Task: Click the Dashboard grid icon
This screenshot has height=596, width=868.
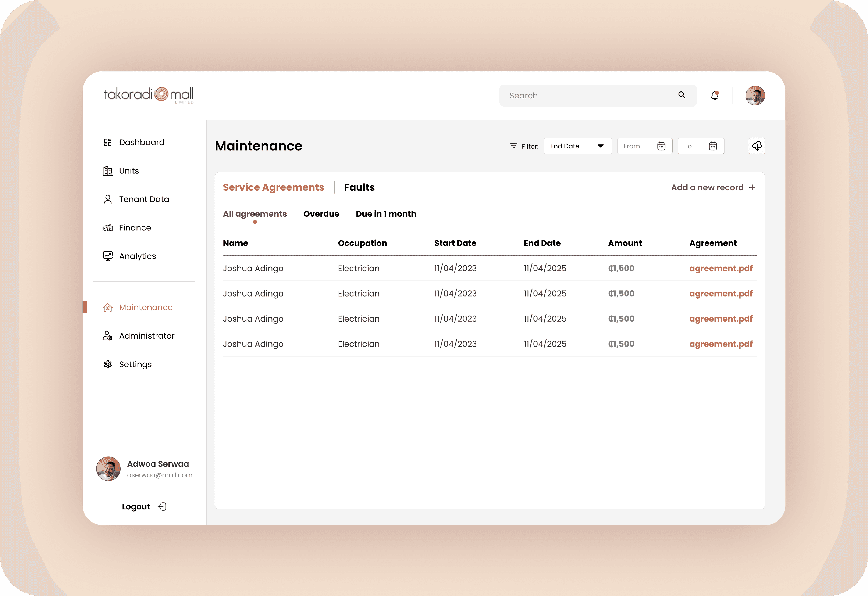Action: pos(108,142)
